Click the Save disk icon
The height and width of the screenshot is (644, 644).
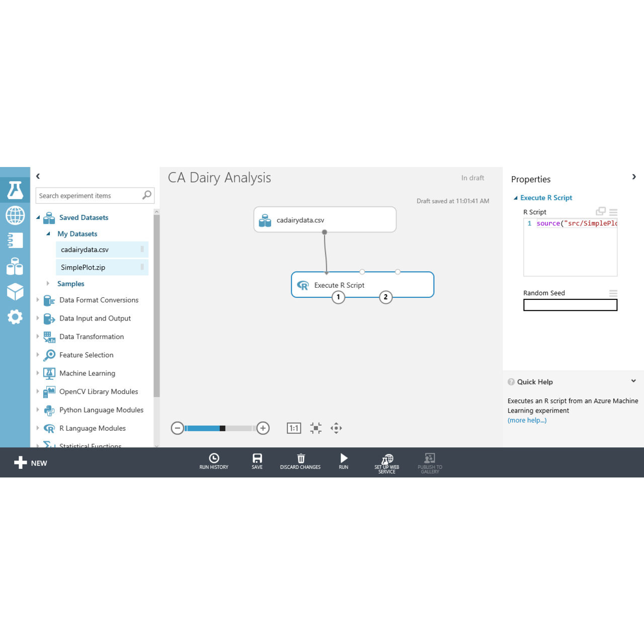257,460
